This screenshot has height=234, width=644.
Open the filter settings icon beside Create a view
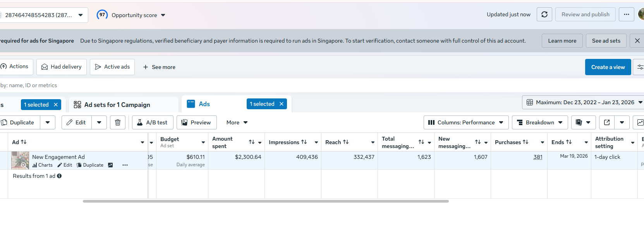click(x=640, y=67)
